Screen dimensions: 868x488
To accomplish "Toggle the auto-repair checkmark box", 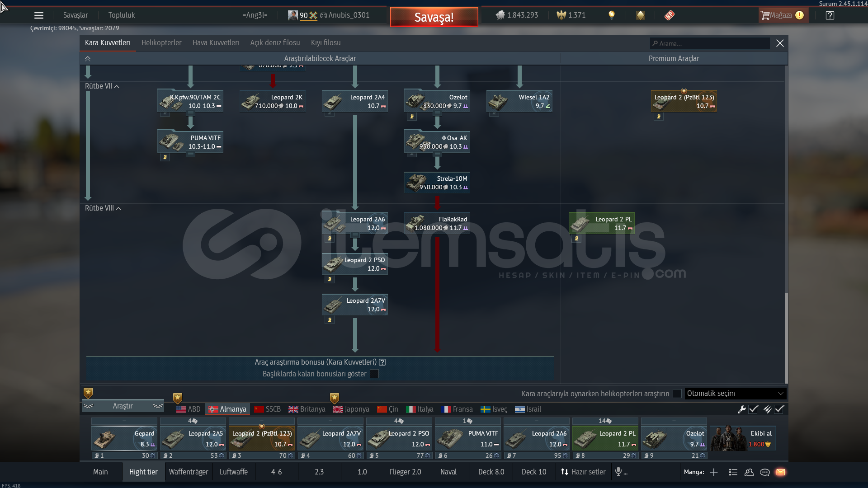I will [x=753, y=409].
